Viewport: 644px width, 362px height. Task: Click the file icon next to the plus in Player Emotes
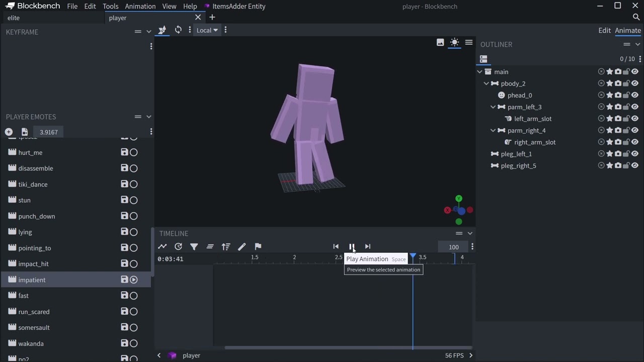[x=25, y=132]
